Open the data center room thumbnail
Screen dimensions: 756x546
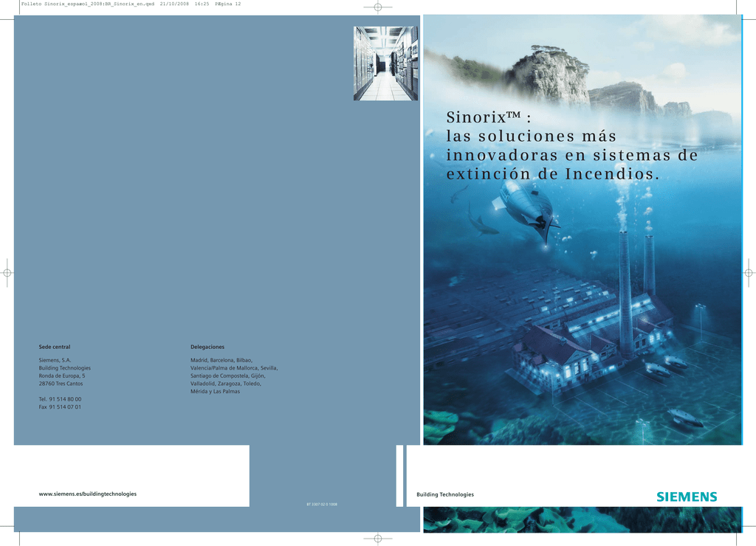click(385, 63)
